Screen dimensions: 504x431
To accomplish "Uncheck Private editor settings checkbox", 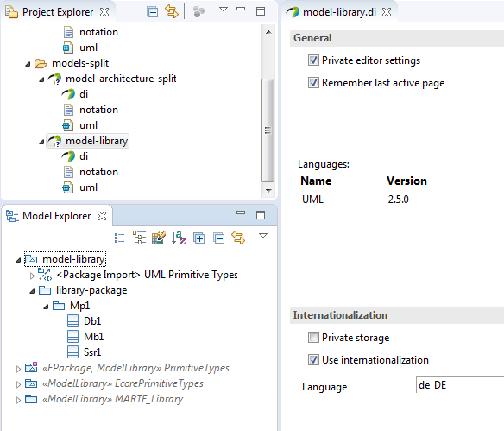I will [313, 60].
